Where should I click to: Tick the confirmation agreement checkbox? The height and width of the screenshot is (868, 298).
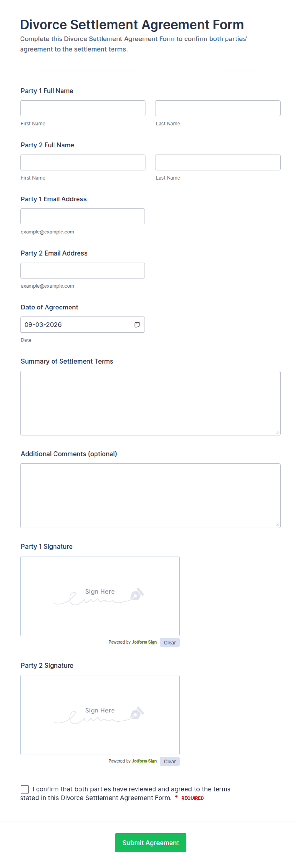coord(25,789)
